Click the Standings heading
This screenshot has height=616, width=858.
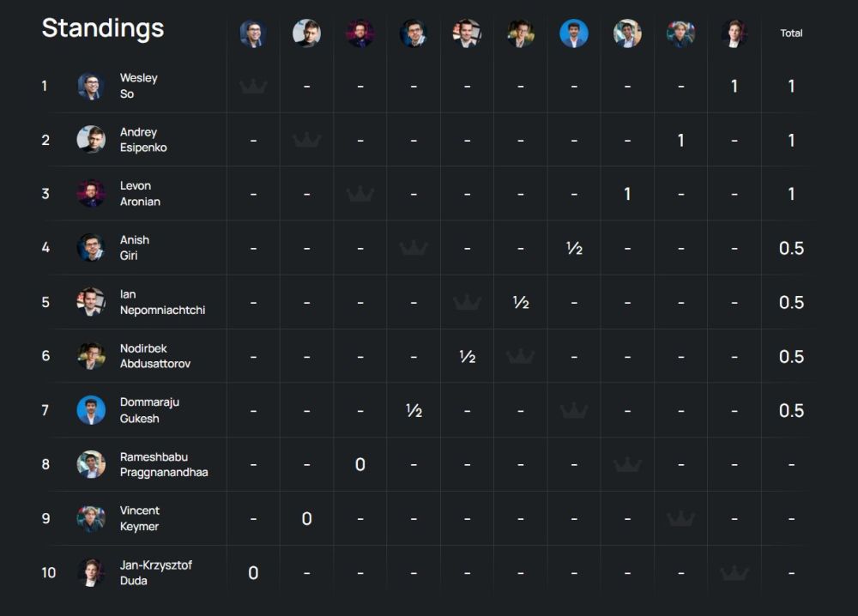102,28
